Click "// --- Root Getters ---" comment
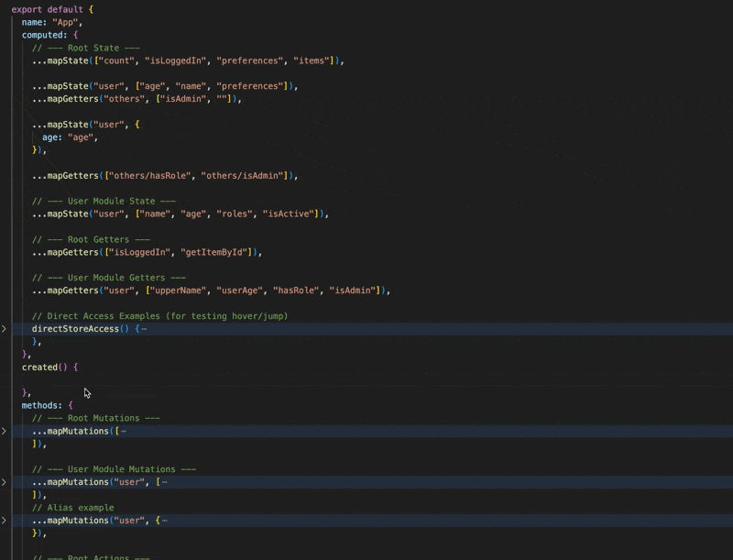733x560 pixels. click(x=91, y=239)
